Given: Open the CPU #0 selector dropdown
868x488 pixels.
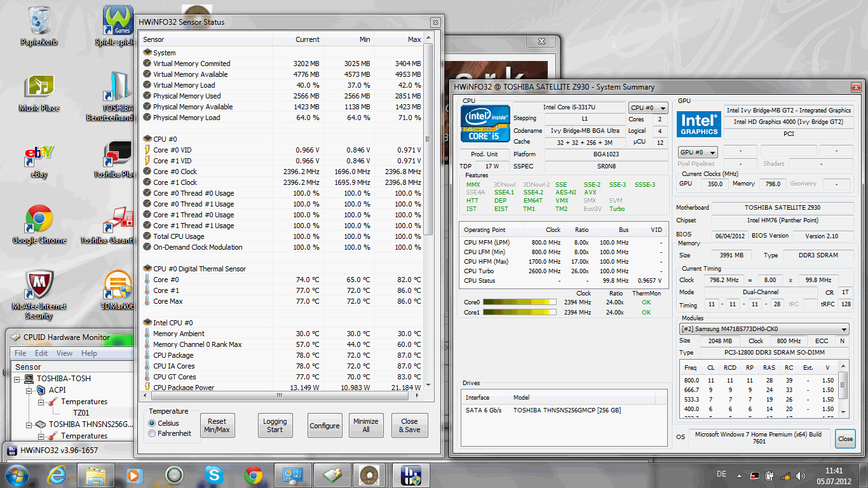Looking at the screenshot, I should 648,108.
